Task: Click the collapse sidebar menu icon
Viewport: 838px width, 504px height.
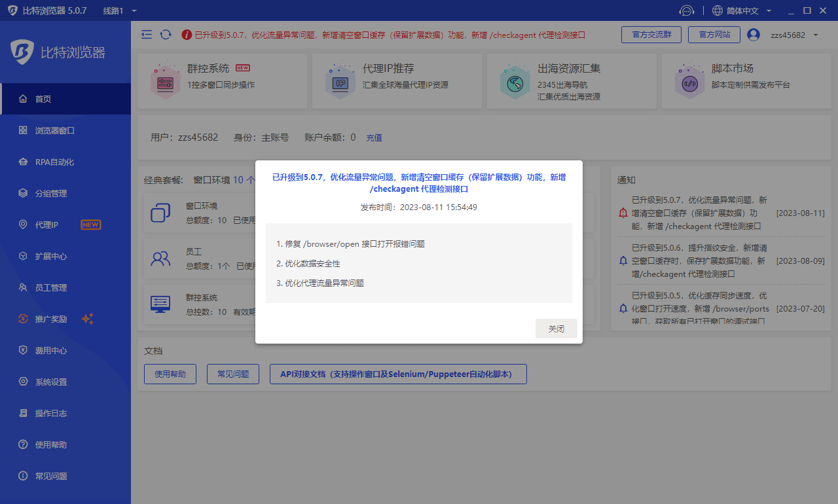Action: coord(147,35)
